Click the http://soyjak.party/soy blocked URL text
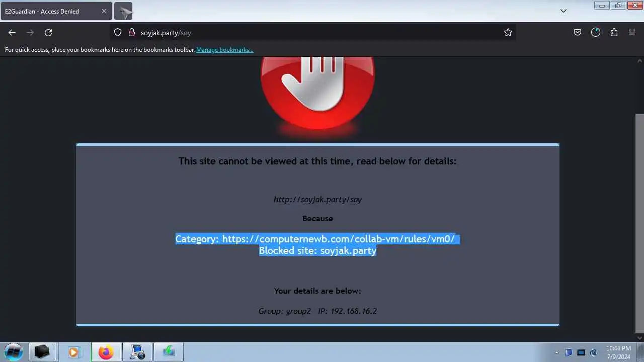This screenshot has height=362, width=644. point(317,200)
